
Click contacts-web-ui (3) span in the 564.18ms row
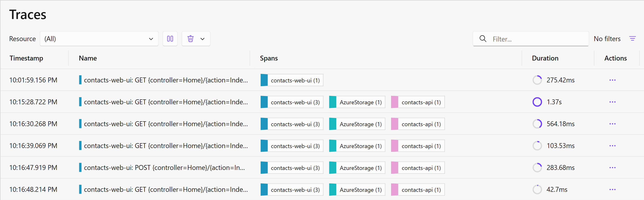click(x=292, y=124)
